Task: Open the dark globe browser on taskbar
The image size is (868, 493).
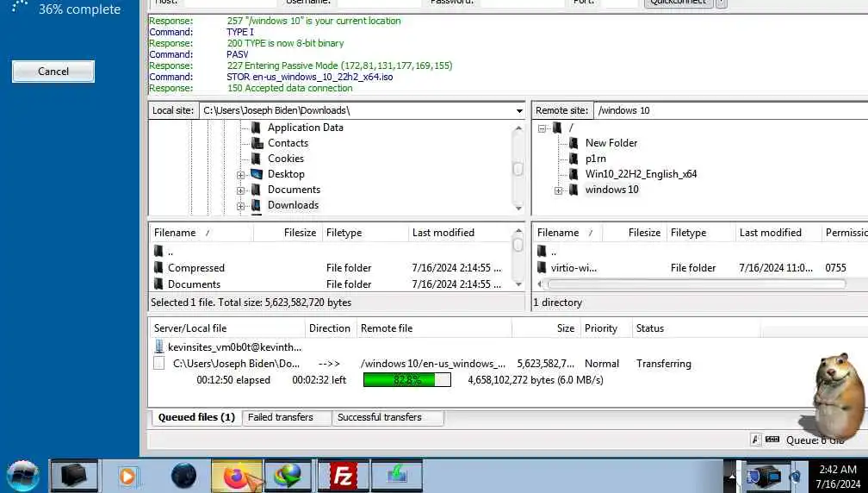Action: 183,476
